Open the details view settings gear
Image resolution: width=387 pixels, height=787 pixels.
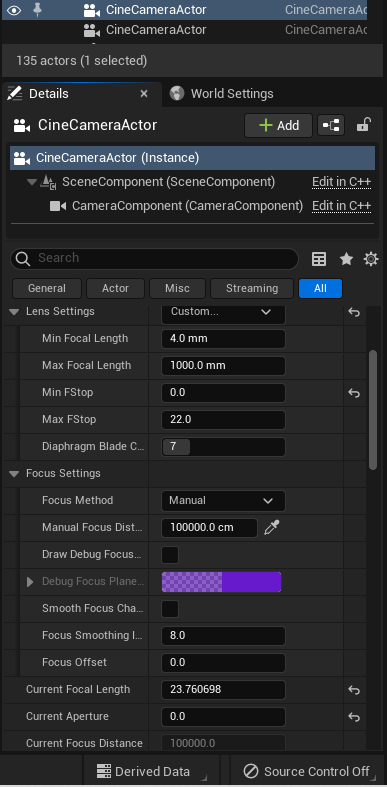point(371,259)
